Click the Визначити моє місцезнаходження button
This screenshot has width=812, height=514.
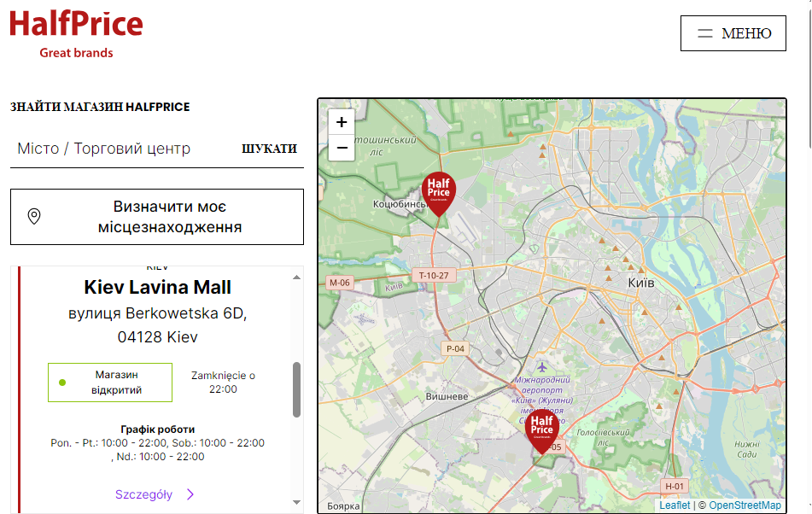(157, 217)
